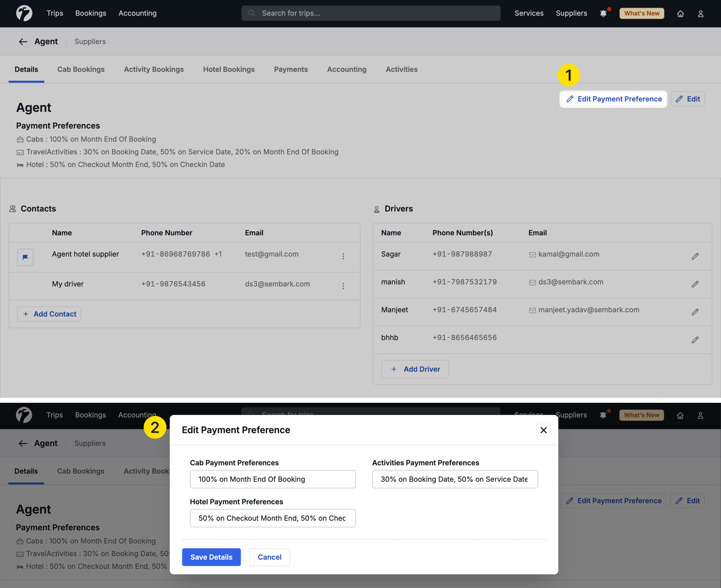721x588 pixels.
Task: Click the notifications bell icon in top navbar
Action: 603,14
